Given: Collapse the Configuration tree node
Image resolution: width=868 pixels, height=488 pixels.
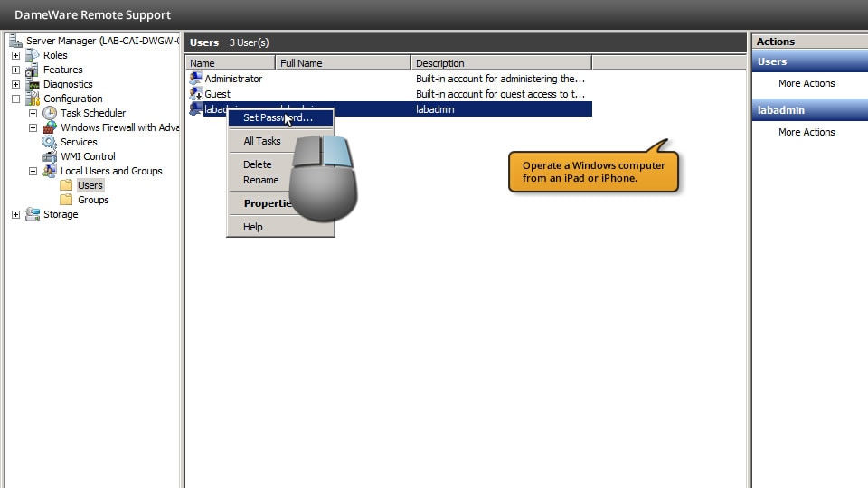Looking at the screenshot, I should tap(15, 99).
